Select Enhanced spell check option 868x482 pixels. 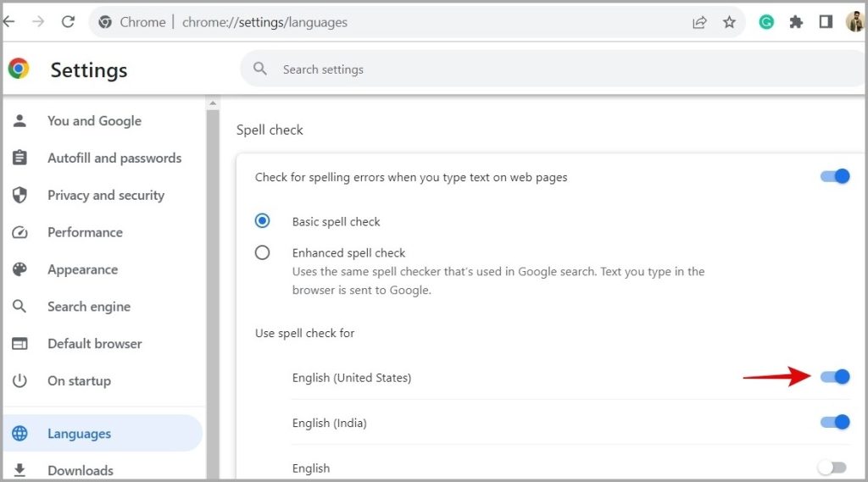point(263,252)
